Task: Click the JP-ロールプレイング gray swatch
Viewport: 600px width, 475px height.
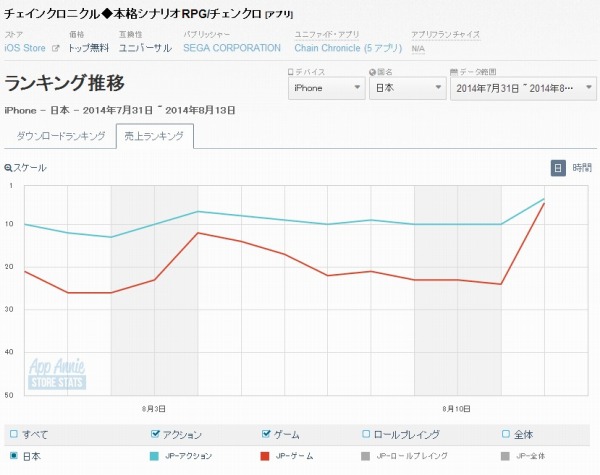Action: click(x=366, y=456)
